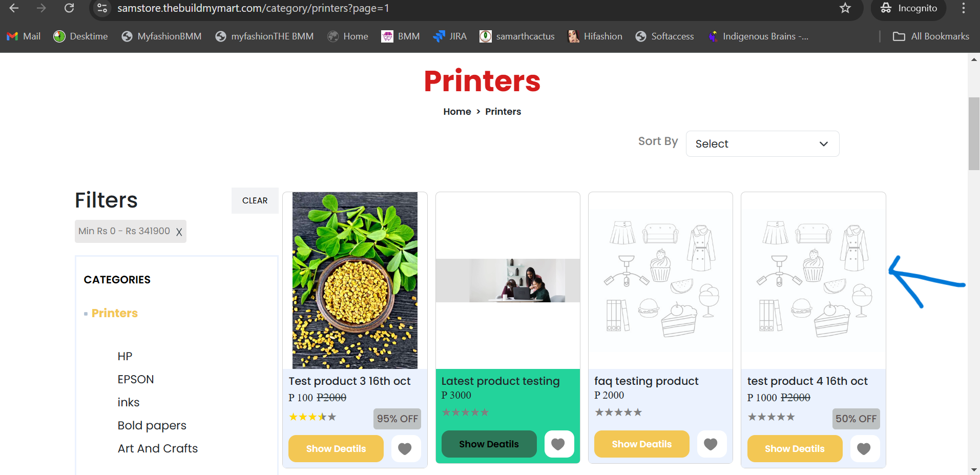The image size is (980, 475).
Task: Click heart icon on Latest product testing
Action: click(559, 444)
